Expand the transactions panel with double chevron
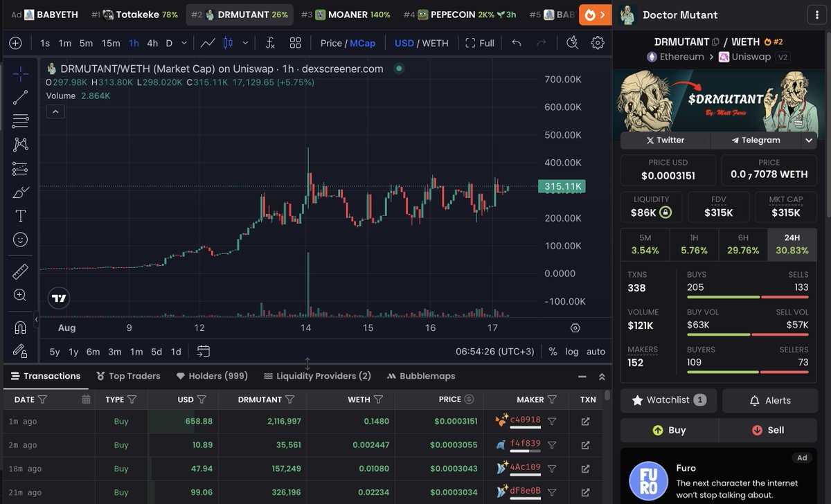 point(602,377)
